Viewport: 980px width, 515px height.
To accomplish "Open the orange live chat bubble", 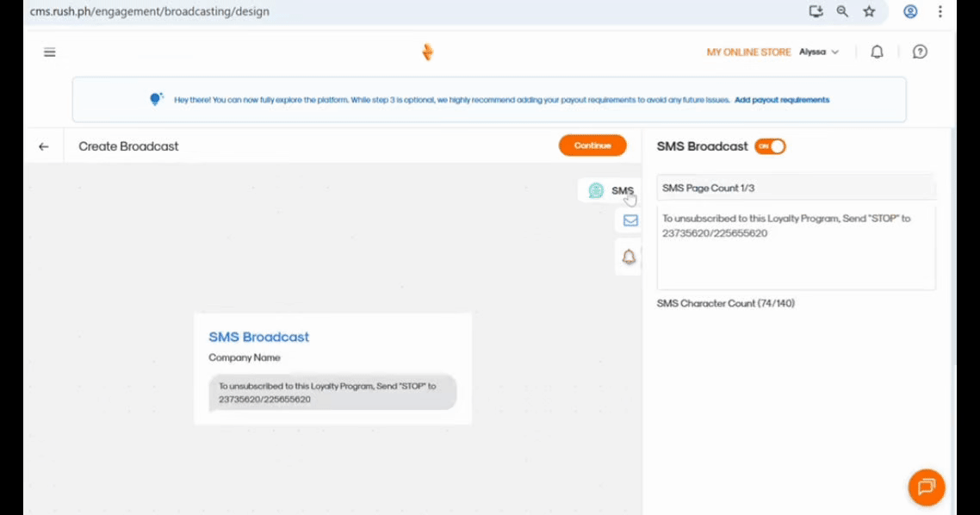I will click(927, 487).
